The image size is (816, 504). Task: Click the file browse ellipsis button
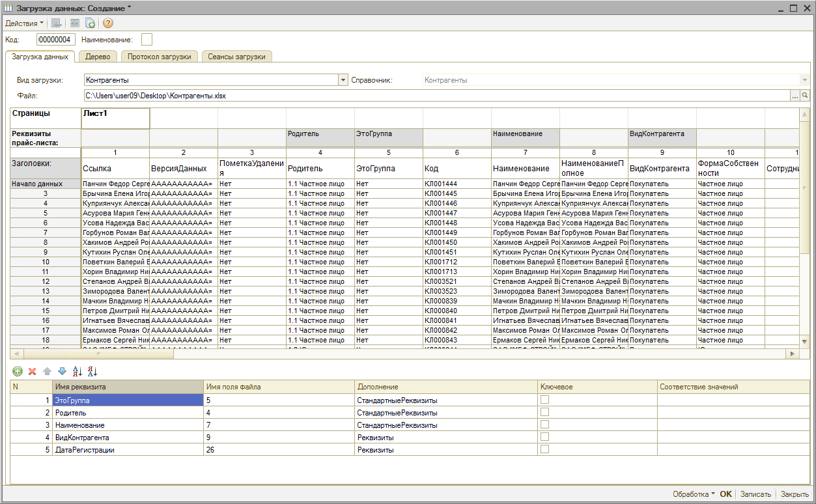click(x=795, y=96)
